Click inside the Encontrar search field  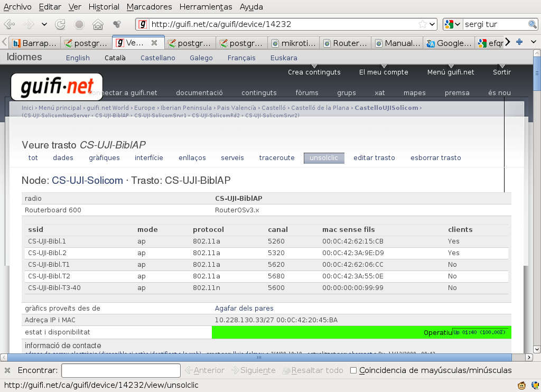click(120, 370)
